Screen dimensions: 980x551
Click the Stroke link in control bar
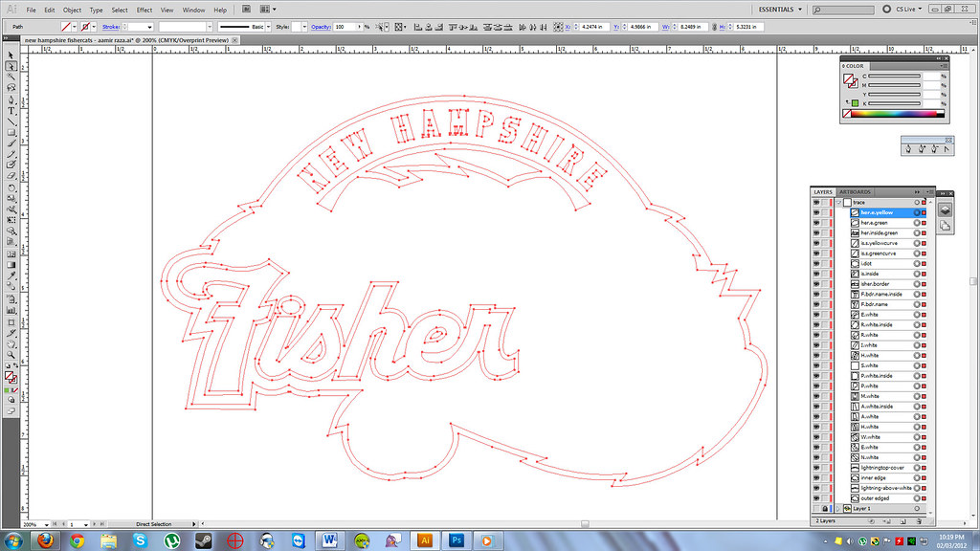coord(111,27)
